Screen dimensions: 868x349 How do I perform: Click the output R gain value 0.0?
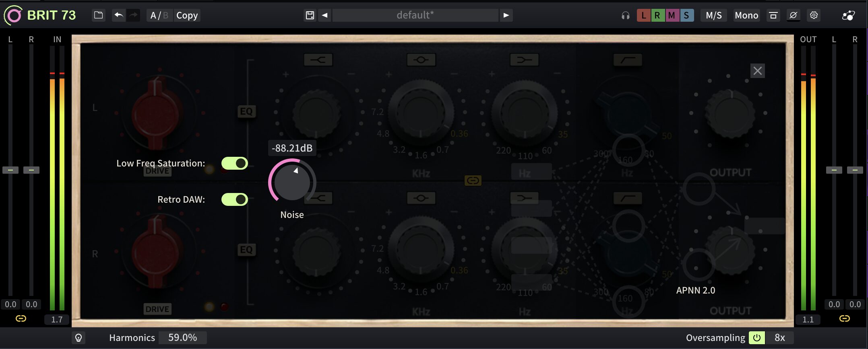pos(855,304)
